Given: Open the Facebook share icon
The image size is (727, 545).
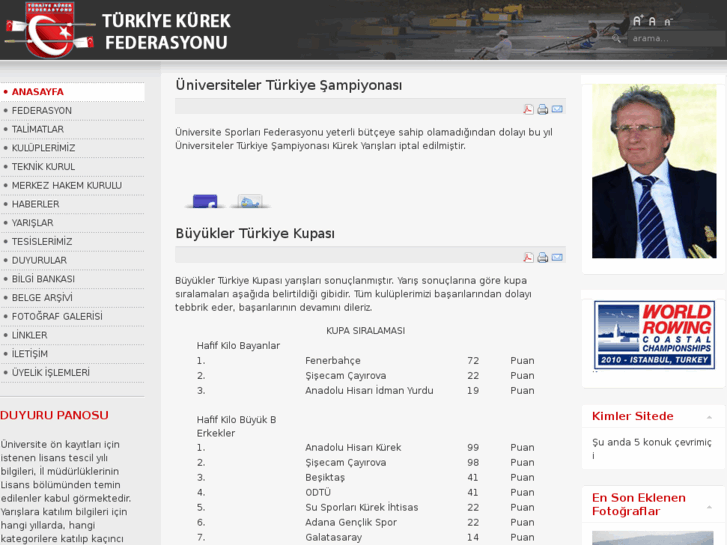Looking at the screenshot, I should coord(205,201).
